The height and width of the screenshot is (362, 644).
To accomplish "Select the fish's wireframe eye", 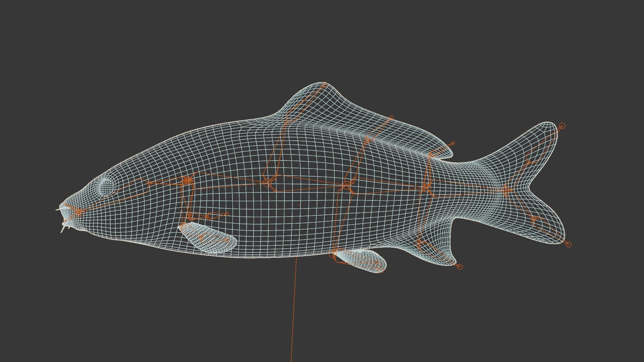I will [x=106, y=186].
